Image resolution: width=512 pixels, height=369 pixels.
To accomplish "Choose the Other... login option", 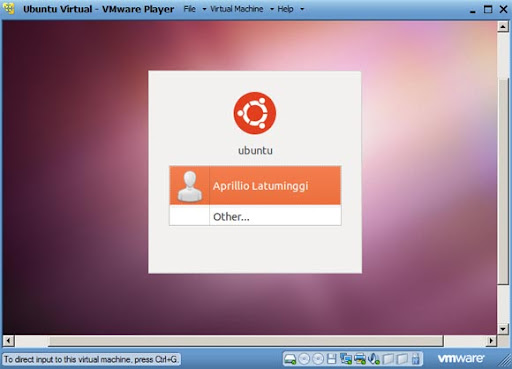I will click(255, 216).
